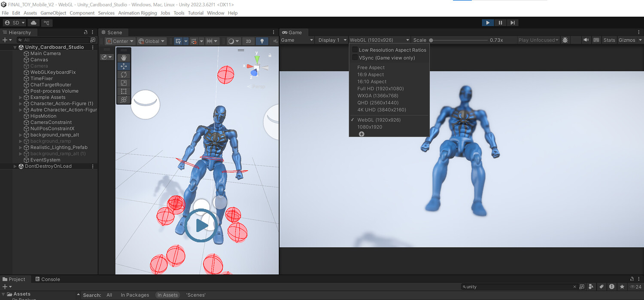
Task: Open the Game view mode dropdown
Action: pos(297,40)
